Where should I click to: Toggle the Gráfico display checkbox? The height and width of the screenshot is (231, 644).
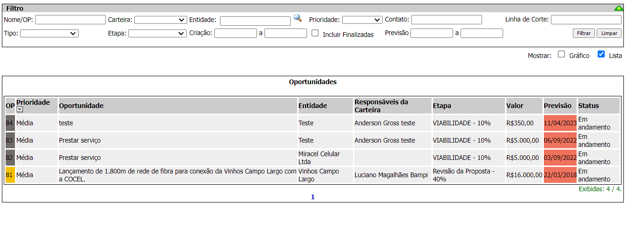click(562, 54)
